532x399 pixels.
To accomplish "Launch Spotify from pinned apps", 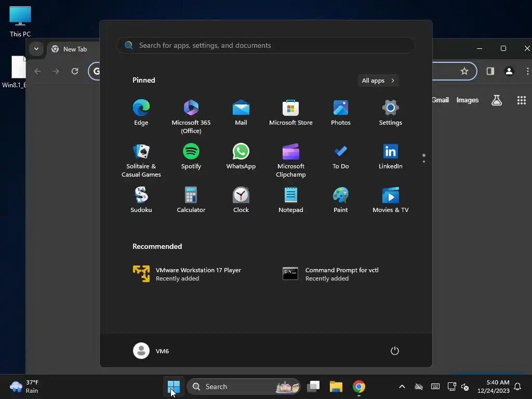I will (x=191, y=156).
